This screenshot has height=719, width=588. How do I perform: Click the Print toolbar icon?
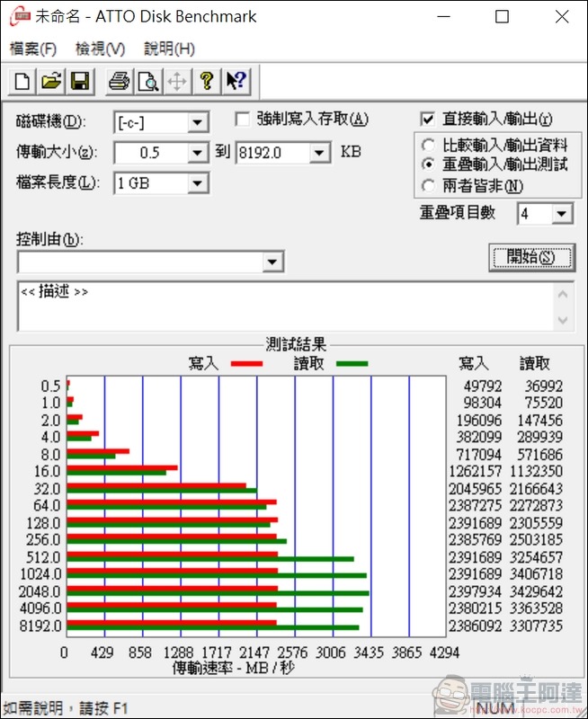pos(119,82)
